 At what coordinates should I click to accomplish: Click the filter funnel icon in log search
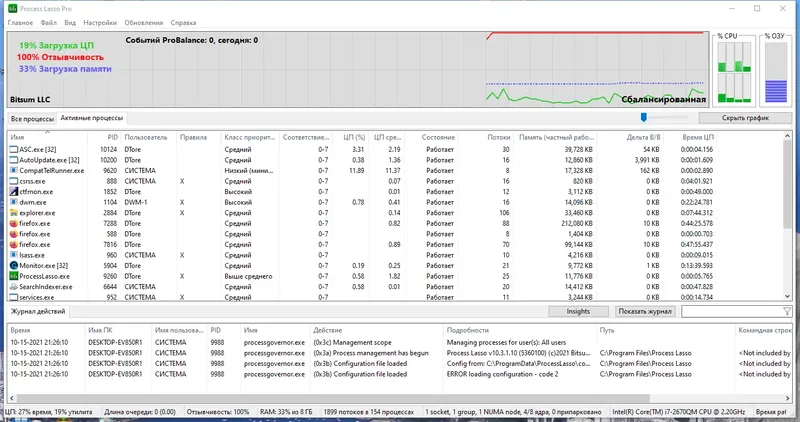tap(787, 311)
